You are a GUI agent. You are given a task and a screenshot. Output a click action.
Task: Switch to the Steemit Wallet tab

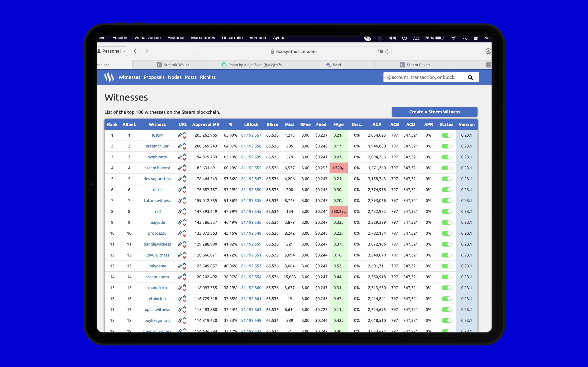point(173,65)
